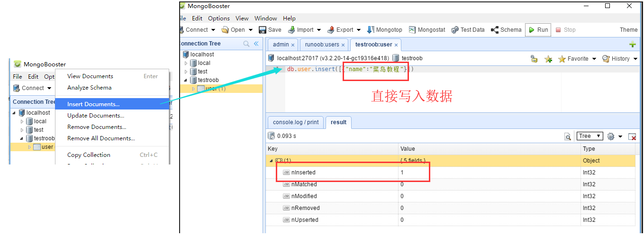Open the Help menu
The image size is (644, 237).
[289, 18]
